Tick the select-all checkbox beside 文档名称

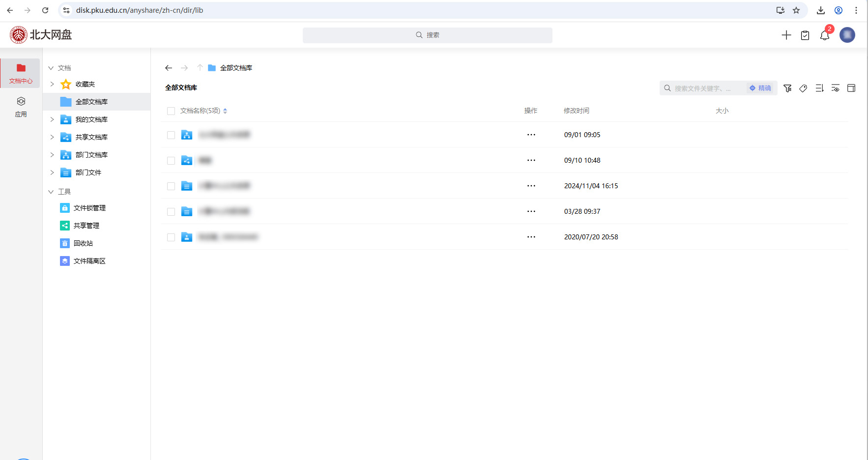(171, 111)
